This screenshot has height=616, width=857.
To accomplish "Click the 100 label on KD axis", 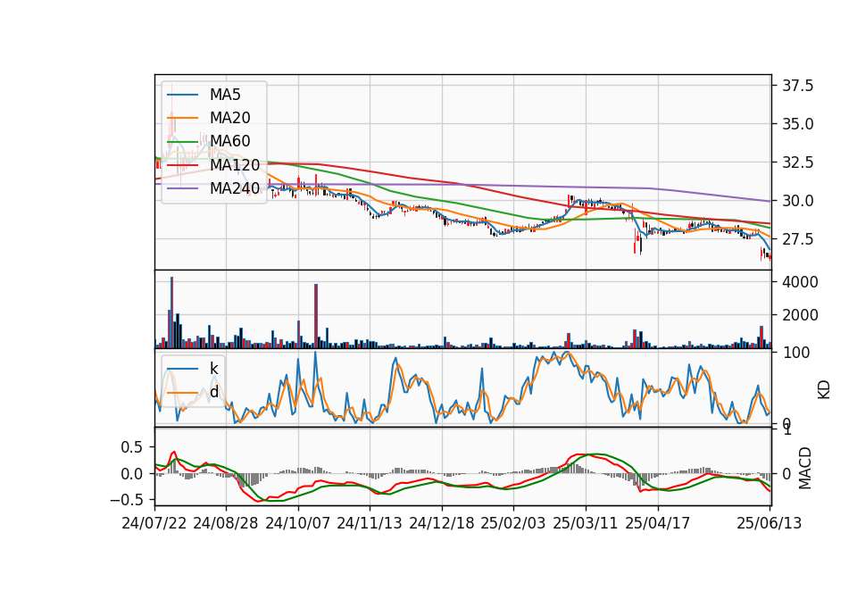I will [x=796, y=353].
